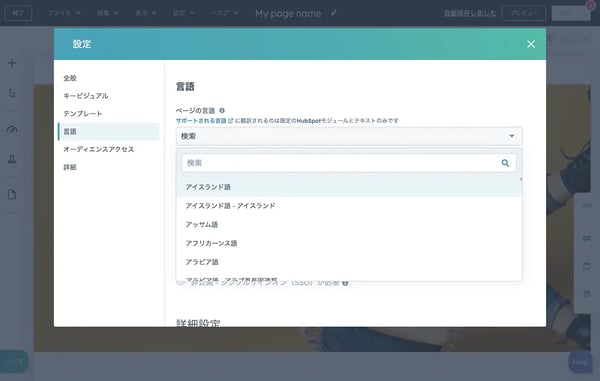Image resolution: width=600 pixels, height=381 pixels.
Task: Open the flask test icon in the left sidebar
Action: 12,159
